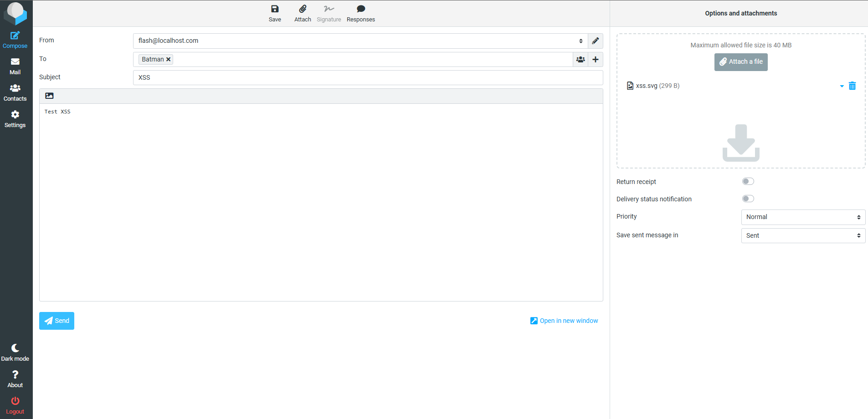Add a recipient field with plus button
This screenshot has width=868, height=419.
pos(596,59)
